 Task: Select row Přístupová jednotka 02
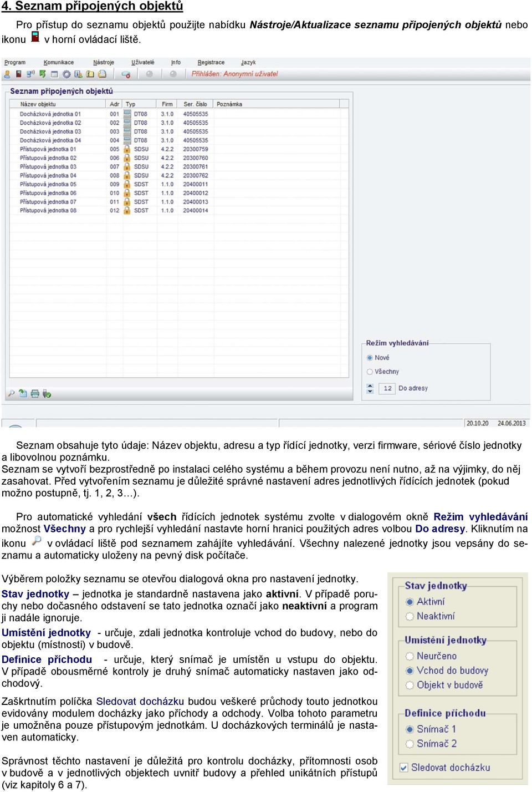pos(179,158)
